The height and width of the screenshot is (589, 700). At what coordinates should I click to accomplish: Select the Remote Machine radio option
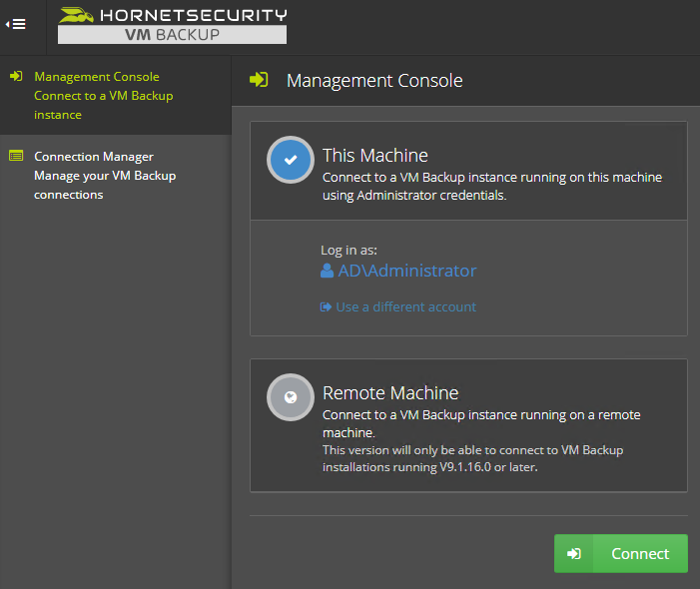pos(291,397)
